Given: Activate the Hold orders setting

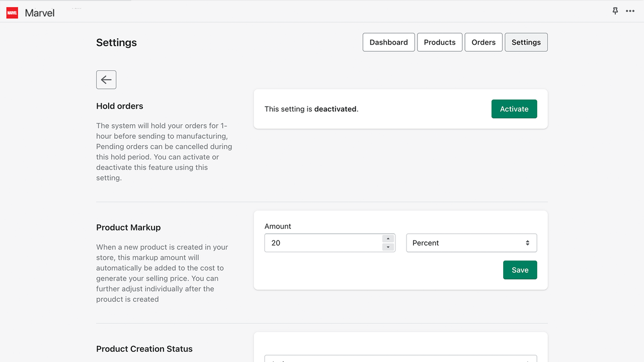Looking at the screenshot, I should pos(514,109).
